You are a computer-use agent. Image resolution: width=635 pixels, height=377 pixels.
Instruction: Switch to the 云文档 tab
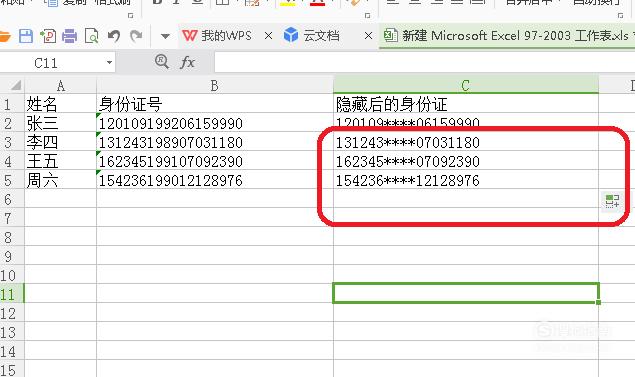(x=311, y=36)
